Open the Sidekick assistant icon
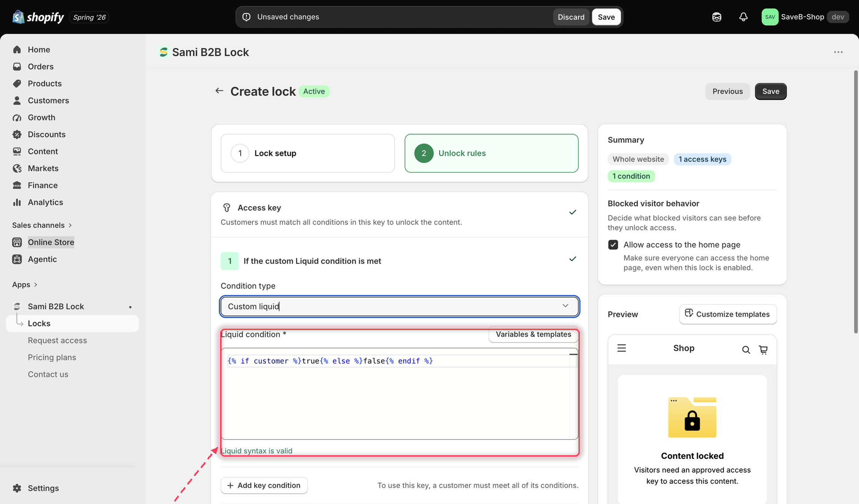This screenshot has width=859, height=504. click(x=717, y=17)
